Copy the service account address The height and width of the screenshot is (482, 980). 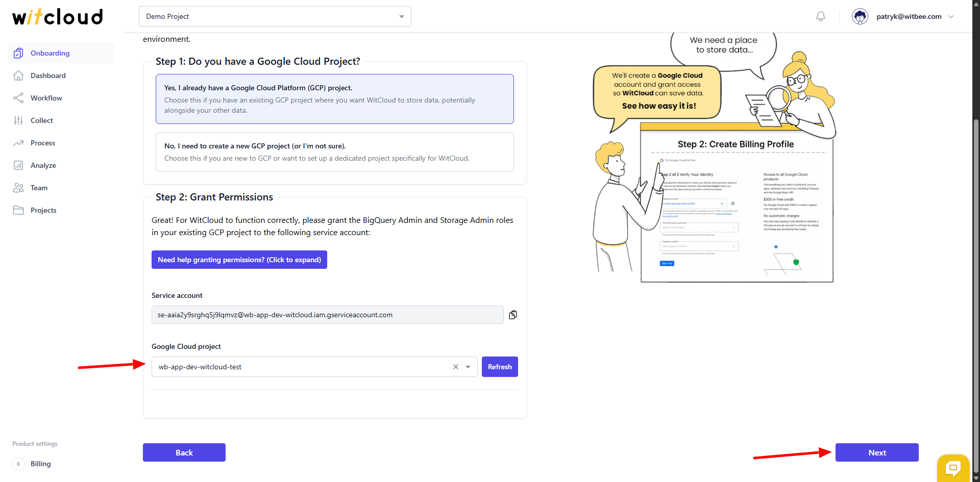click(513, 315)
